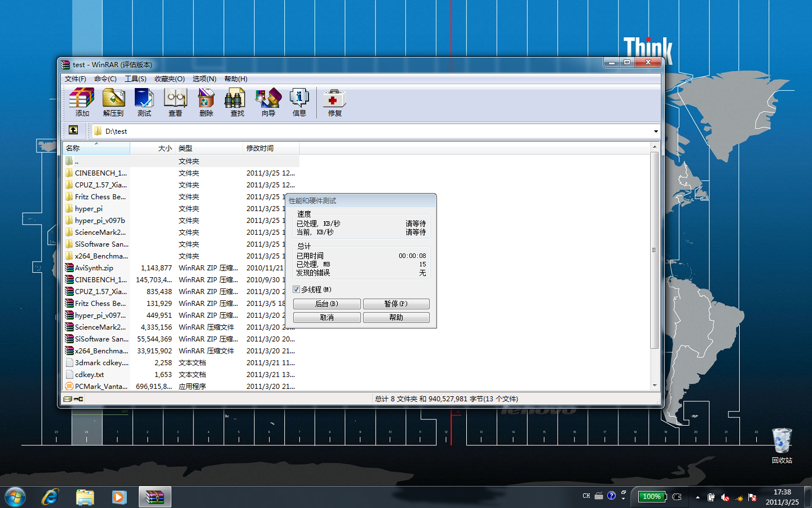Select the CPUZ_1.57_Xia... folder row
This screenshot has width=812, height=508.
point(181,185)
